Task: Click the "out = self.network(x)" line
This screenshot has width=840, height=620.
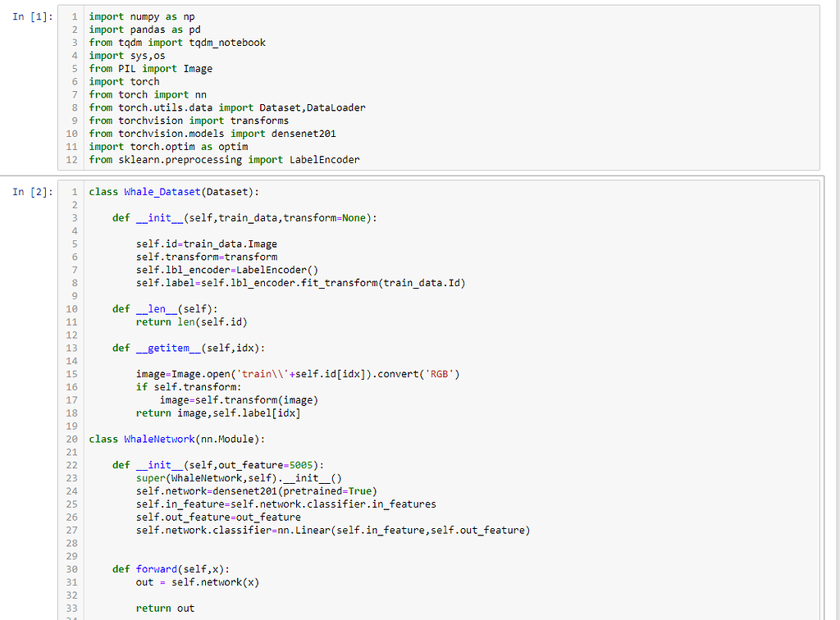Action: (x=198, y=582)
